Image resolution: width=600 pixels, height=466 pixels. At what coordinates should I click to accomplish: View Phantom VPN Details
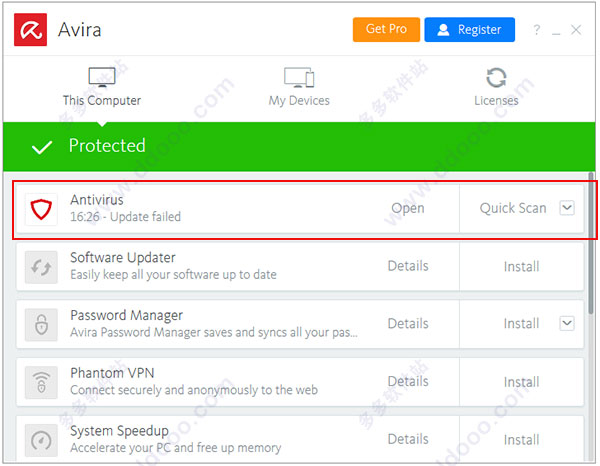click(x=408, y=381)
